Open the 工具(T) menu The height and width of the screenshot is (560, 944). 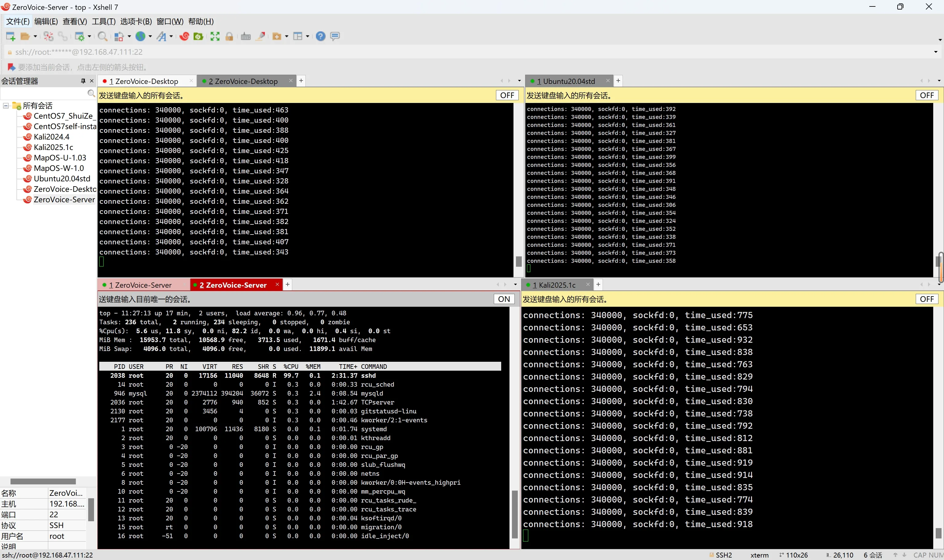click(103, 22)
